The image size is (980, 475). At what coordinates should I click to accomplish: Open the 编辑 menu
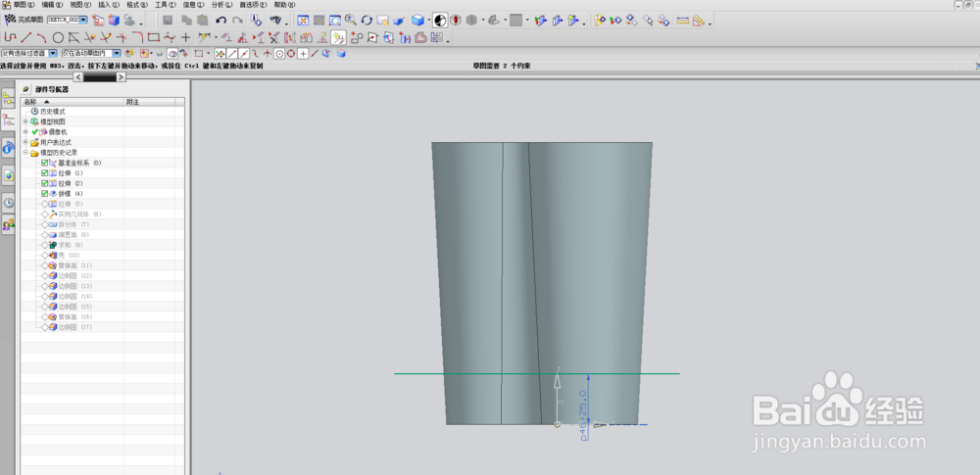pos(53,4)
